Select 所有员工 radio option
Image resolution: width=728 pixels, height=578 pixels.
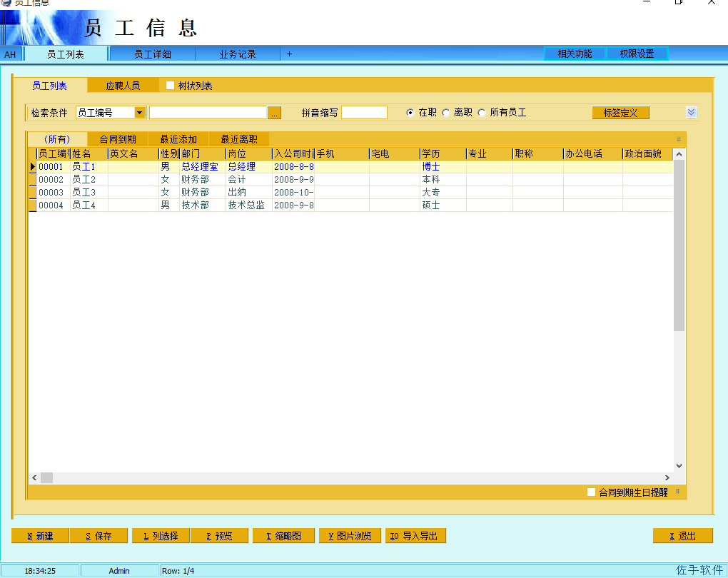(482, 113)
